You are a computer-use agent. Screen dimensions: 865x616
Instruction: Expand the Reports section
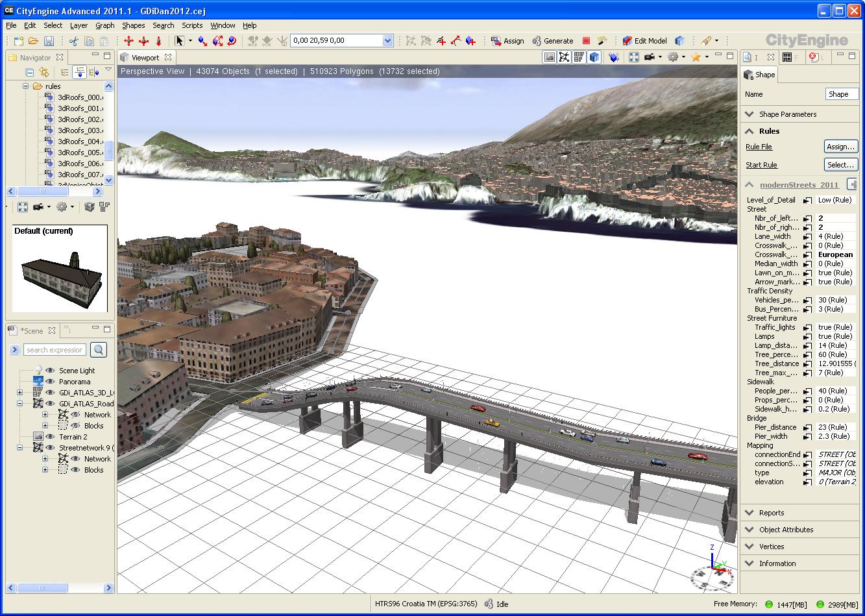749,513
